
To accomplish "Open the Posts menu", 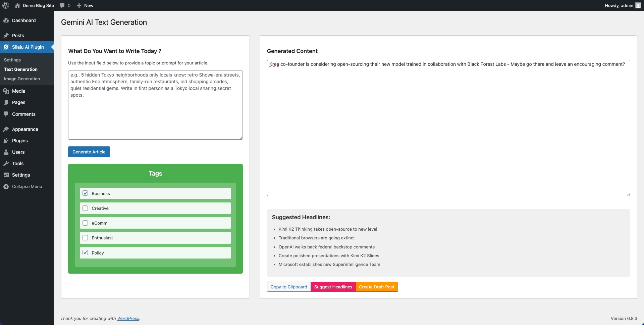I will click(x=18, y=36).
